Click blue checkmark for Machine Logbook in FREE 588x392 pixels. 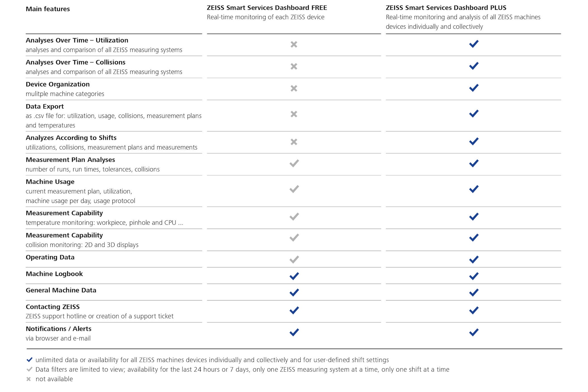click(x=294, y=276)
